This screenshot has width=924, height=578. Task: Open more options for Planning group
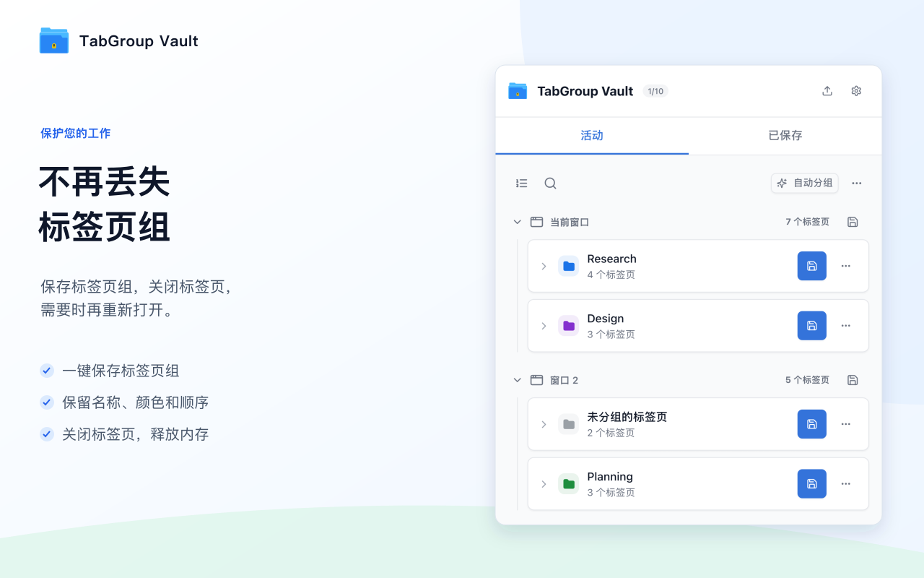pyautogui.click(x=846, y=484)
